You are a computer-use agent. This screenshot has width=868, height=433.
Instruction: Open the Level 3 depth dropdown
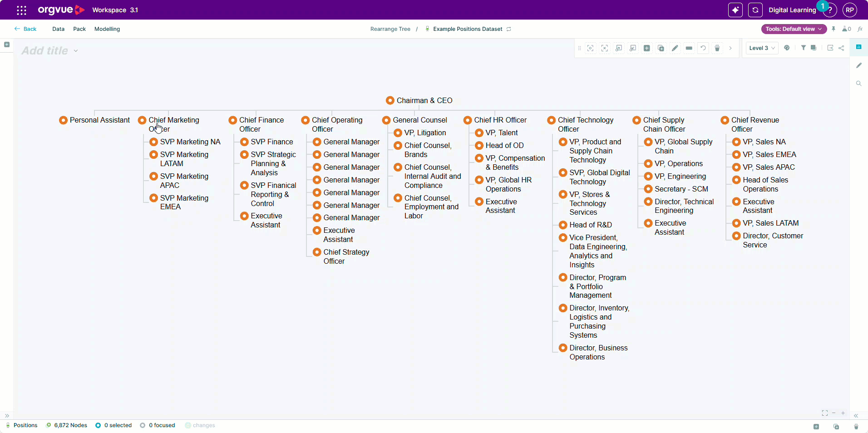coord(762,48)
